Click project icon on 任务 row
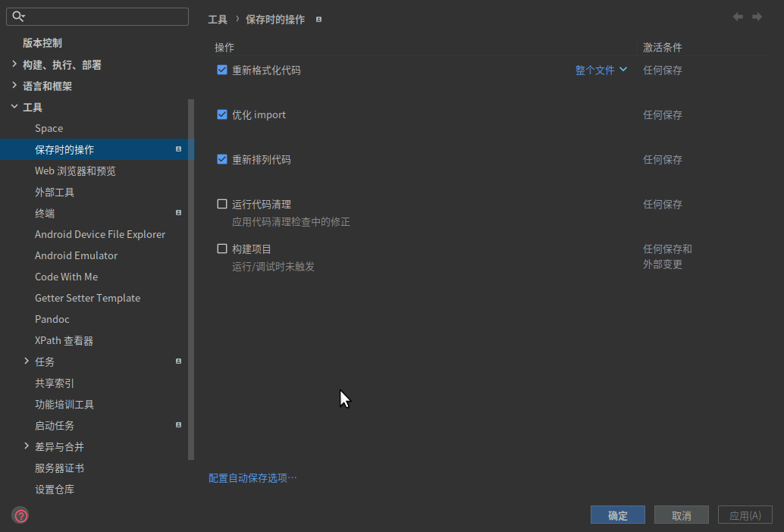784x532 pixels. tap(178, 361)
